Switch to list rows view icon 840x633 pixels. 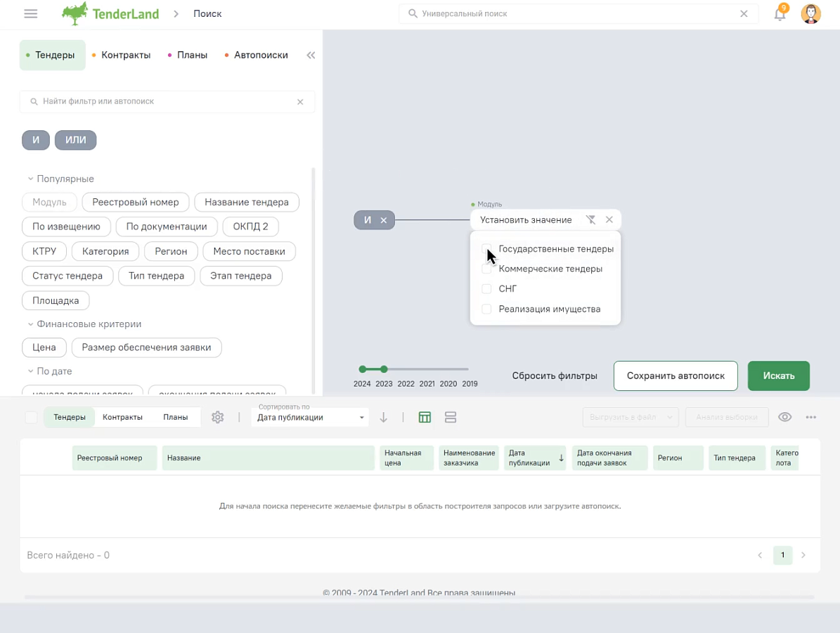pos(451,417)
